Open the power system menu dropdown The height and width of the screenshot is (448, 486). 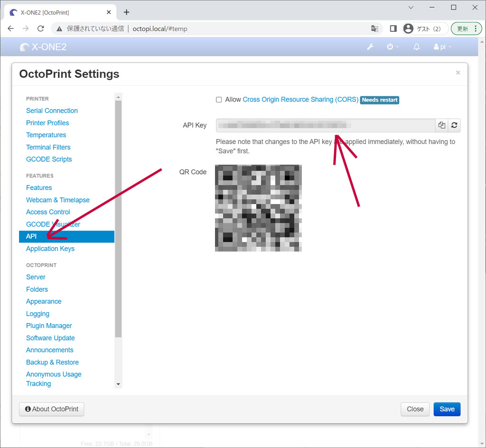pos(392,47)
